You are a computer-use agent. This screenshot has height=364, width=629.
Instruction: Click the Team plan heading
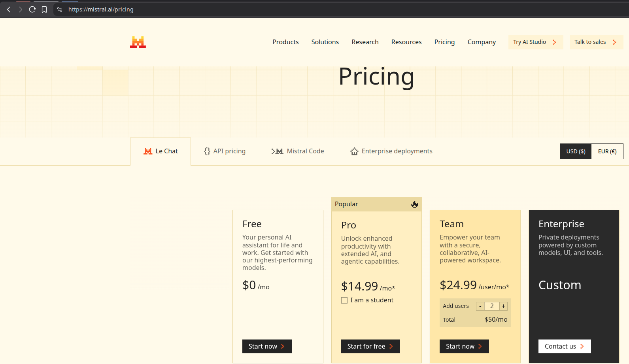[x=451, y=224]
